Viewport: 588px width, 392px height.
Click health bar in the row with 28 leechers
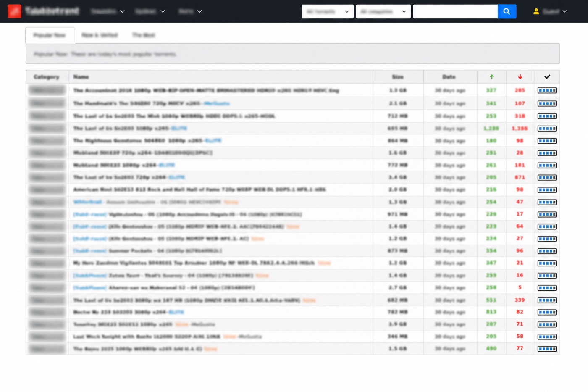547,153
